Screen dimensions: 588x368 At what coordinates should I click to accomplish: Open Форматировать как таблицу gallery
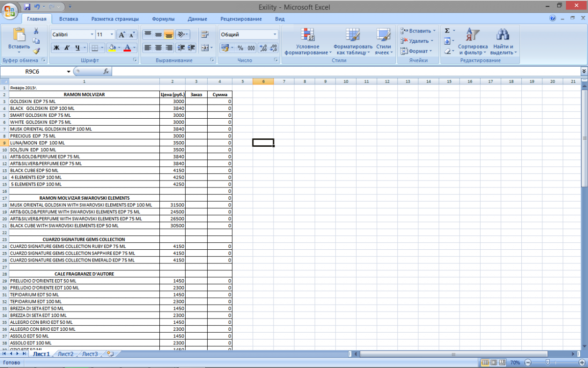point(353,41)
